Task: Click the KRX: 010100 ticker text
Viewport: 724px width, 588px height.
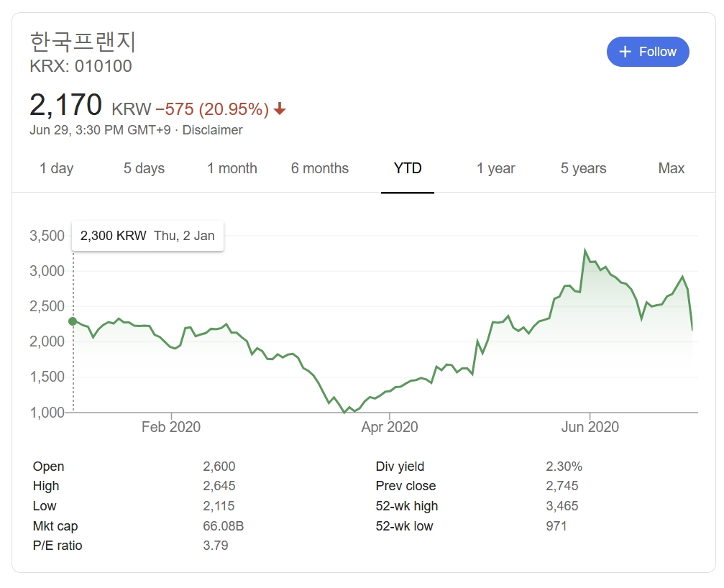Action: tap(81, 67)
